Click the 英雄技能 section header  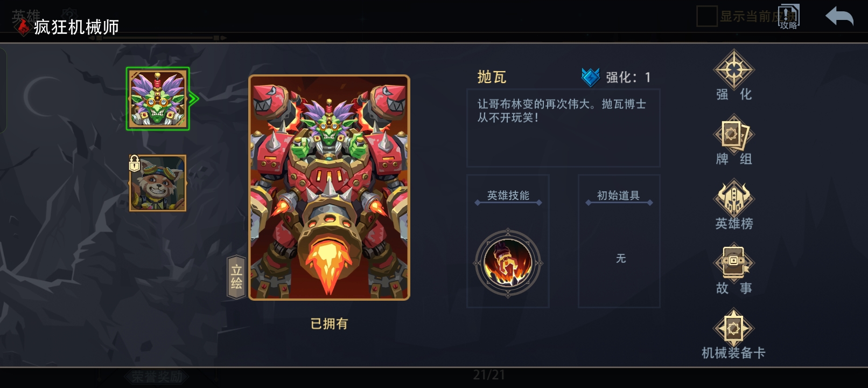[508, 196]
